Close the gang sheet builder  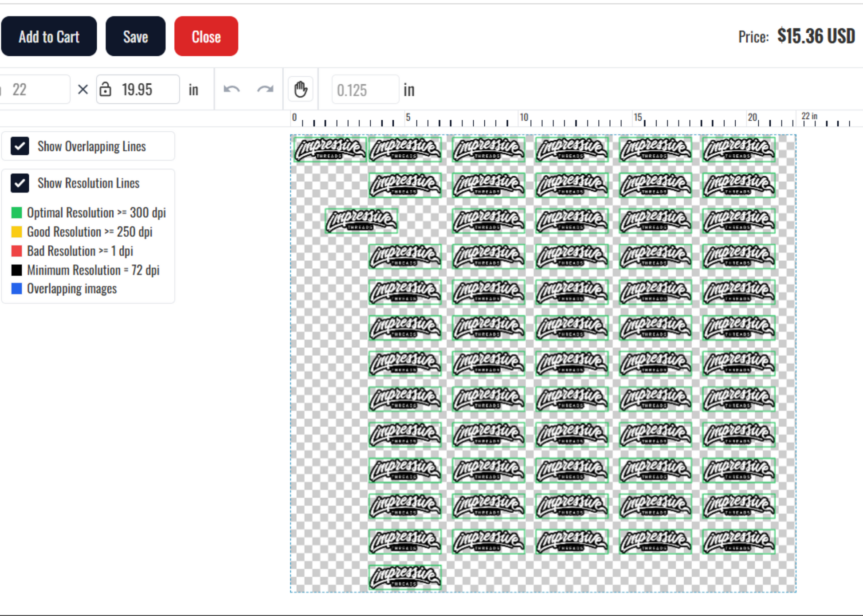tap(206, 36)
